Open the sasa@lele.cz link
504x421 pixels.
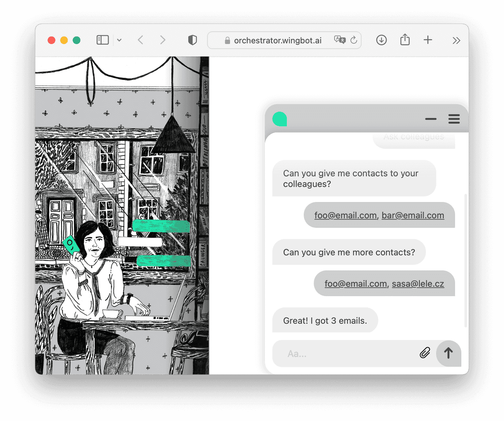tap(417, 284)
